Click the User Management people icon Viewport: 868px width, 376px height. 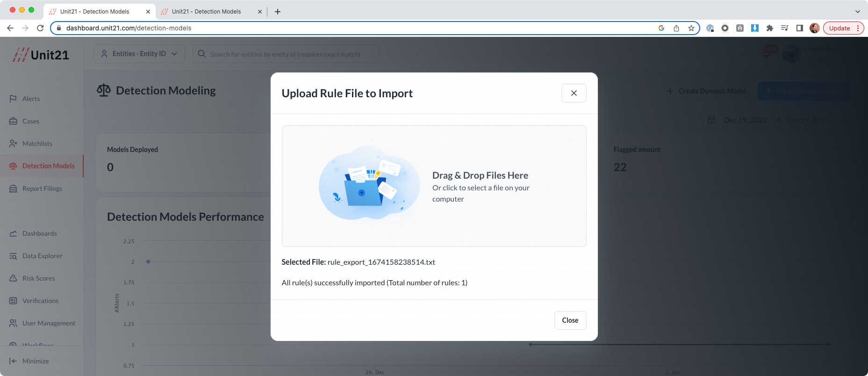13,323
